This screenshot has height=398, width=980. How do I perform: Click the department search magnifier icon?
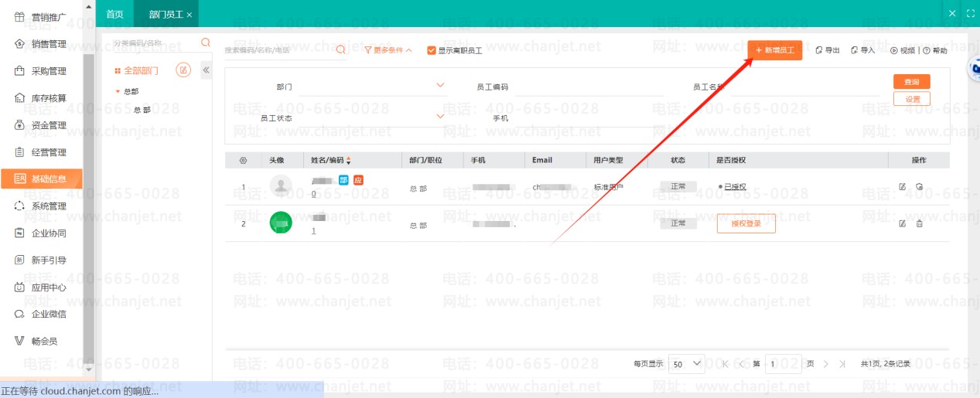206,43
